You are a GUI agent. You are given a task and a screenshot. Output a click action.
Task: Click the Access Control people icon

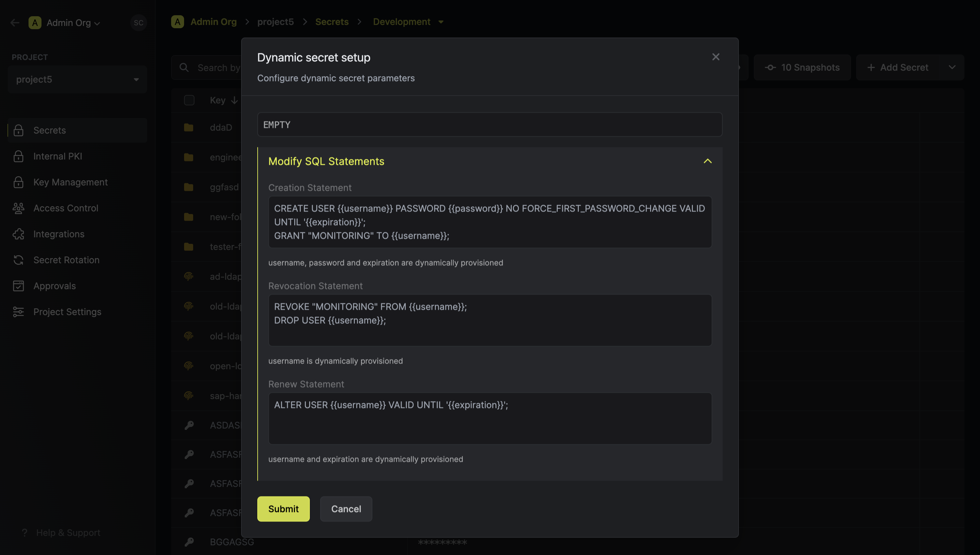[x=18, y=208]
